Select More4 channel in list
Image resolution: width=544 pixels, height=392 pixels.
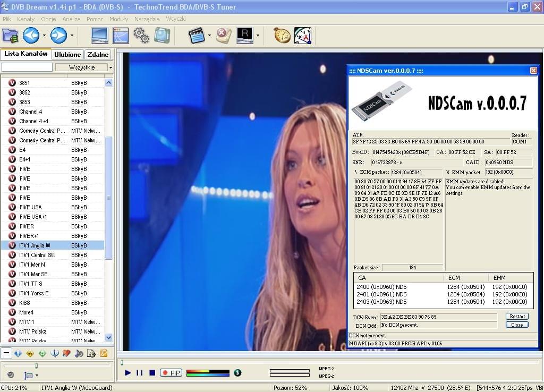pyautogui.click(x=53, y=312)
